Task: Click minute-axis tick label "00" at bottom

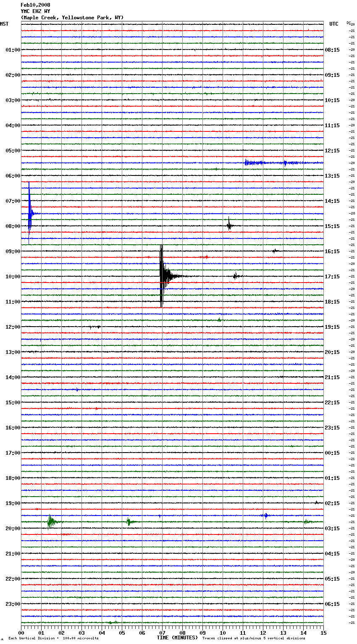Action: (x=21, y=633)
